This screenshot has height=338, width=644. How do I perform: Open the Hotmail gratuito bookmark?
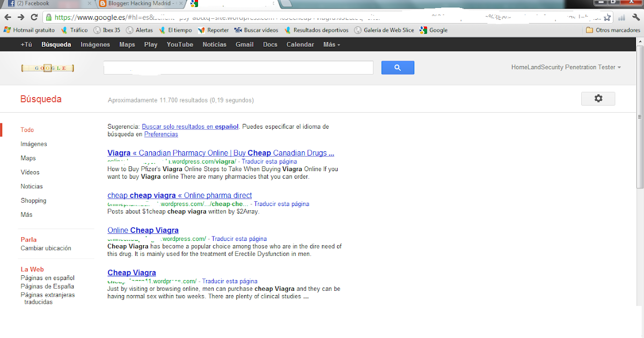click(30, 30)
